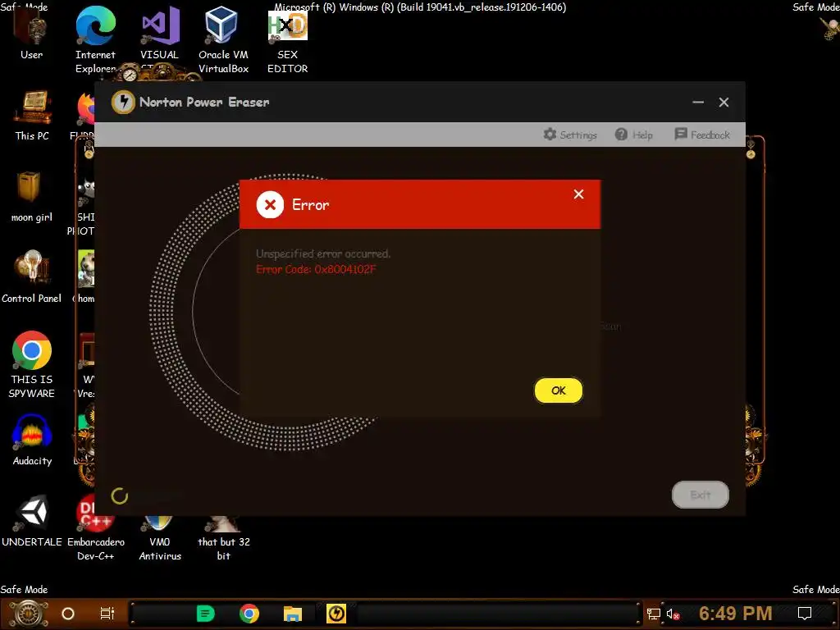Click 'Unspecified error occurred.' message

323,253
